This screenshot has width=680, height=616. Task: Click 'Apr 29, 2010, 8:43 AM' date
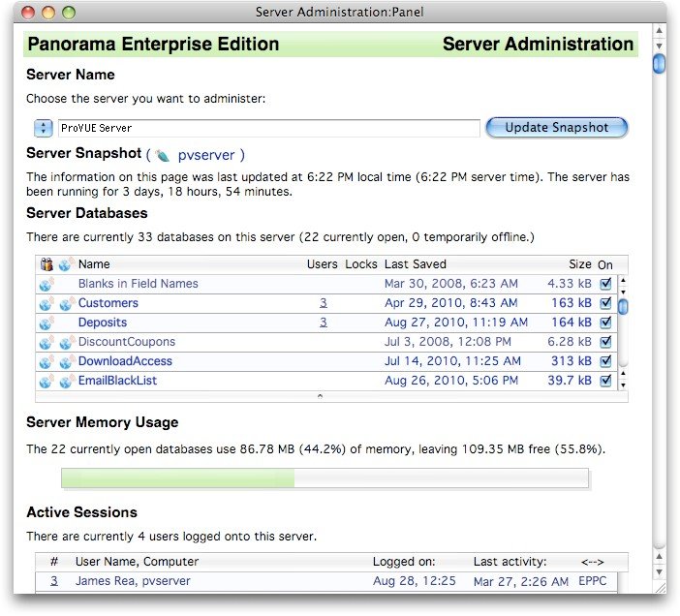pyautogui.click(x=451, y=303)
